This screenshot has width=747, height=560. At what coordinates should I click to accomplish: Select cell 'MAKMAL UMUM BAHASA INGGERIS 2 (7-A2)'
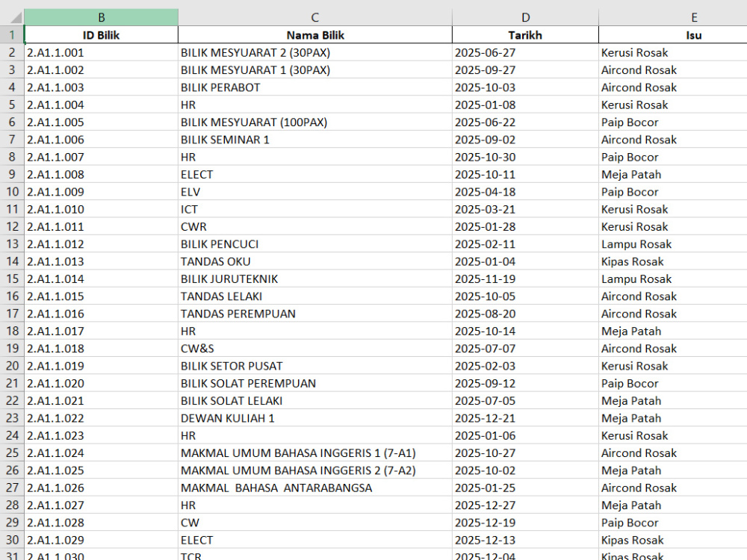point(315,470)
